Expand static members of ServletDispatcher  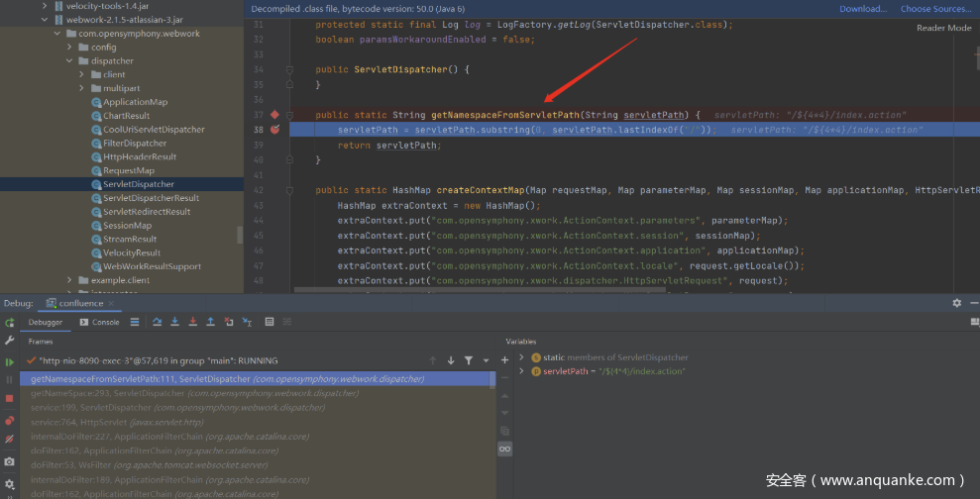tap(522, 357)
